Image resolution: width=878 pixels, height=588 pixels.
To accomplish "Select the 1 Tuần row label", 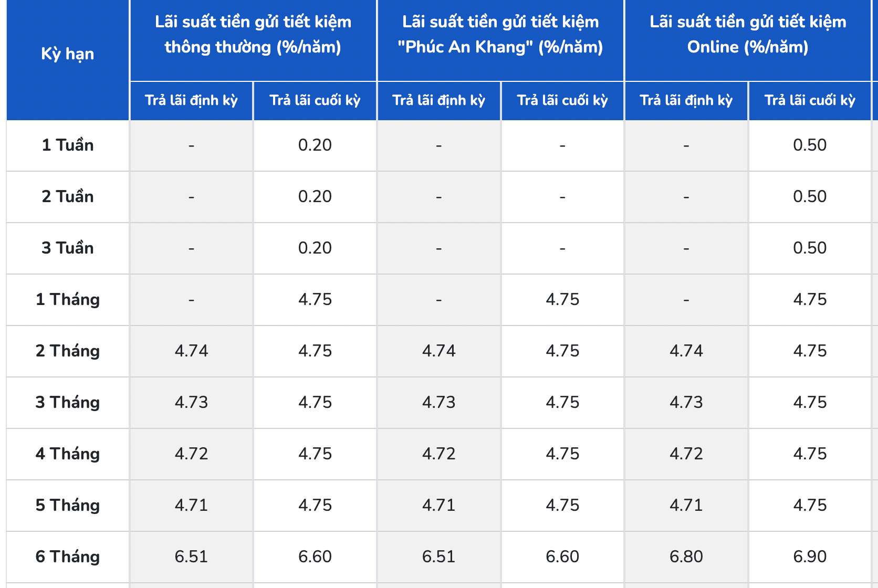I will [x=68, y=145].
